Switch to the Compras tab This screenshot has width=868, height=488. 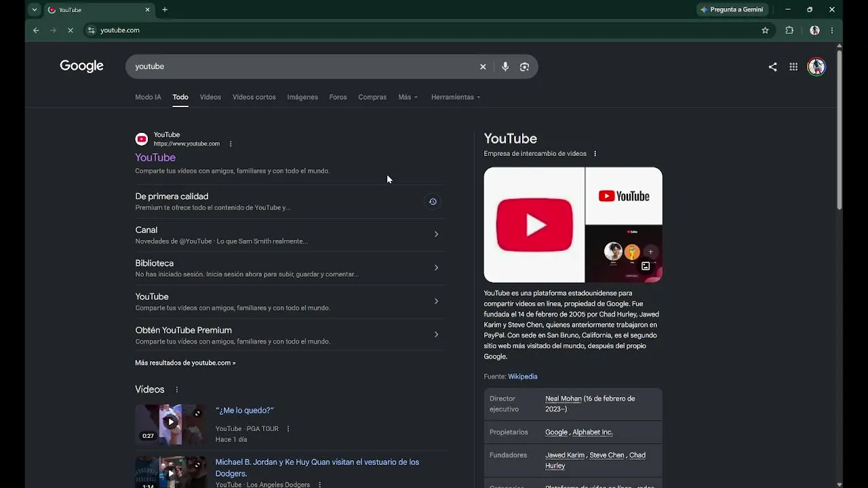click(372, 97)
